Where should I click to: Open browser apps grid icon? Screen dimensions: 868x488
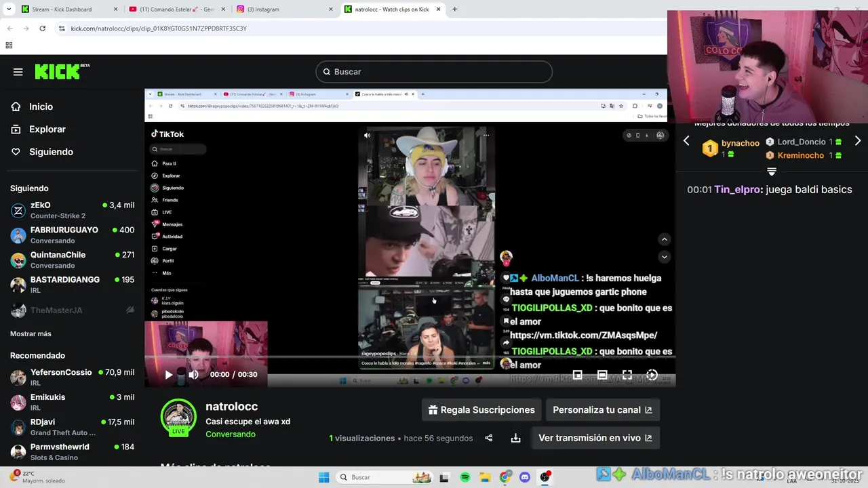tap(9, 45)
